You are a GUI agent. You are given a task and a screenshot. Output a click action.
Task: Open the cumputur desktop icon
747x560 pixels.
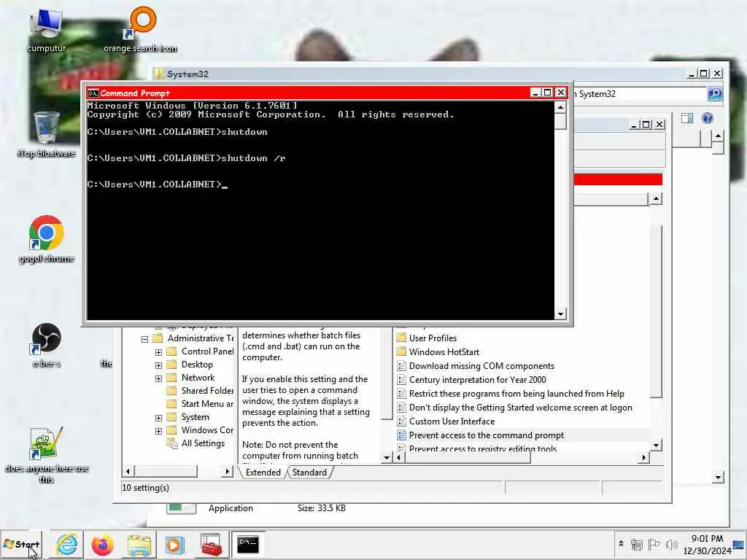point(46,29)
